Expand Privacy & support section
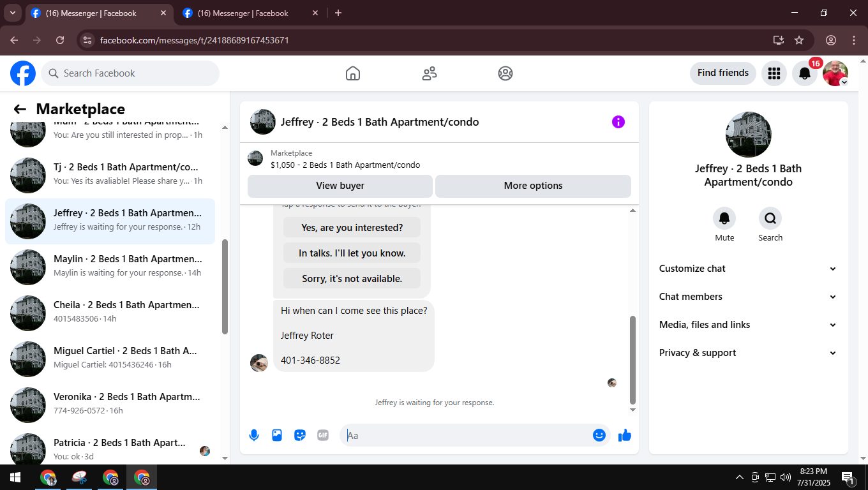The image size is (868, 490). pos(748,353)
